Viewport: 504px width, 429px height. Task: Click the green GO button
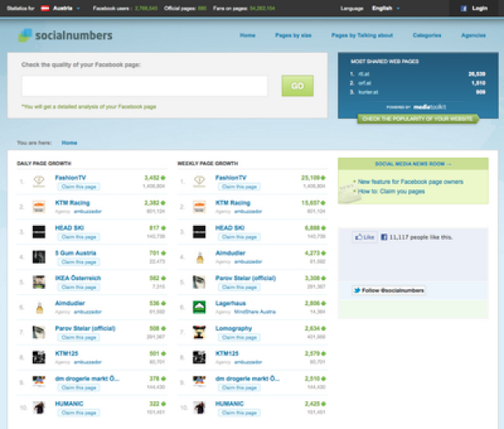298,86
